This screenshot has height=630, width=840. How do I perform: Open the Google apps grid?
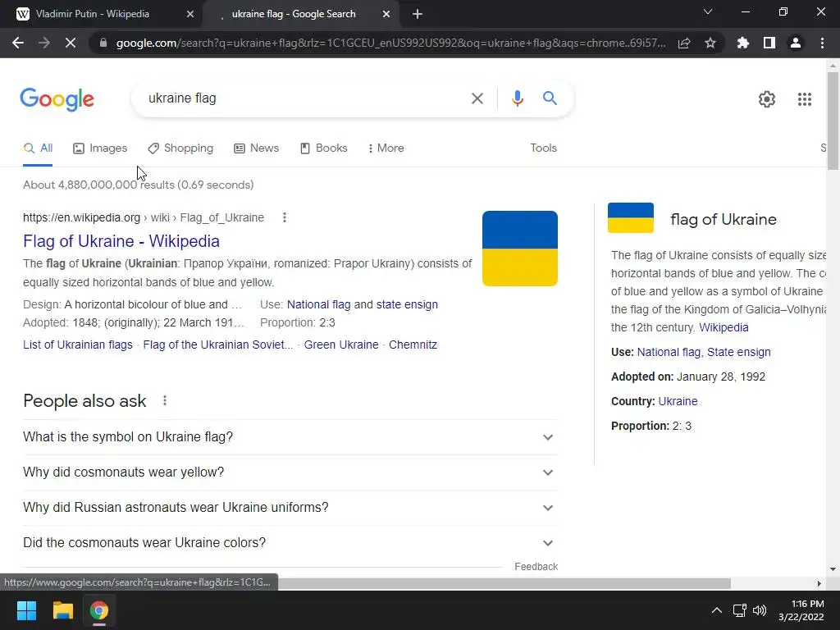pos(804,99)
